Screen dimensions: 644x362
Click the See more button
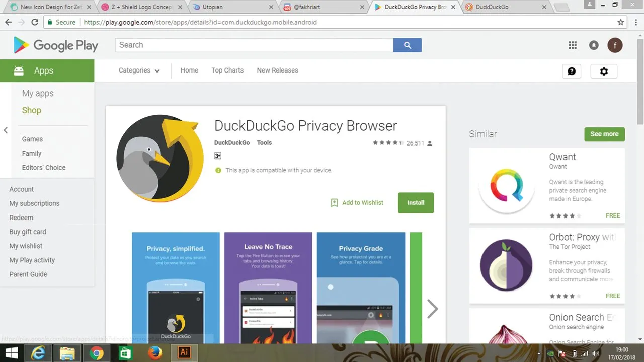click(x=605, y=134)
